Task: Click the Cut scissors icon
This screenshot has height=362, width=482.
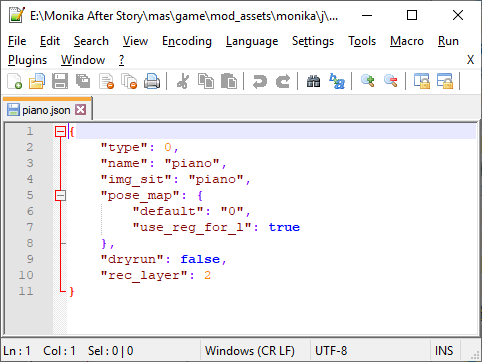Action: (183, 81)
